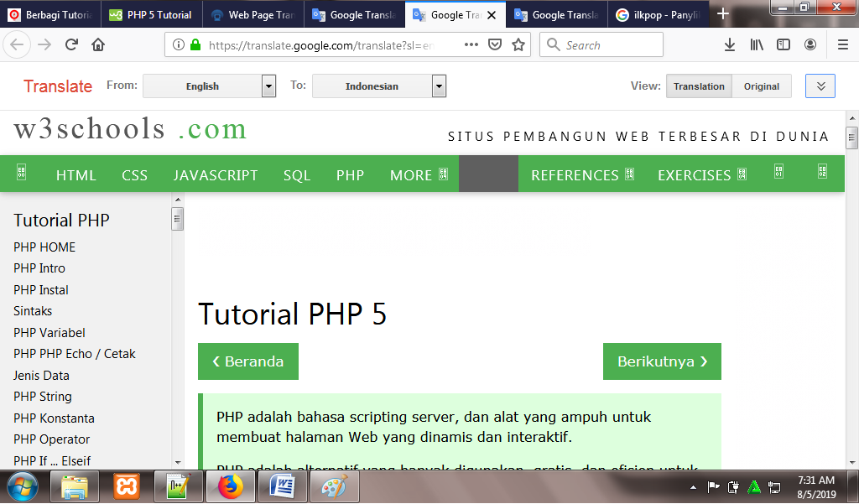Image resolution: width=859 pixels, height=504 pixels.
Task: Open the PHP String tutorial link
Action: pyautogui.click(x=42, y=396)
